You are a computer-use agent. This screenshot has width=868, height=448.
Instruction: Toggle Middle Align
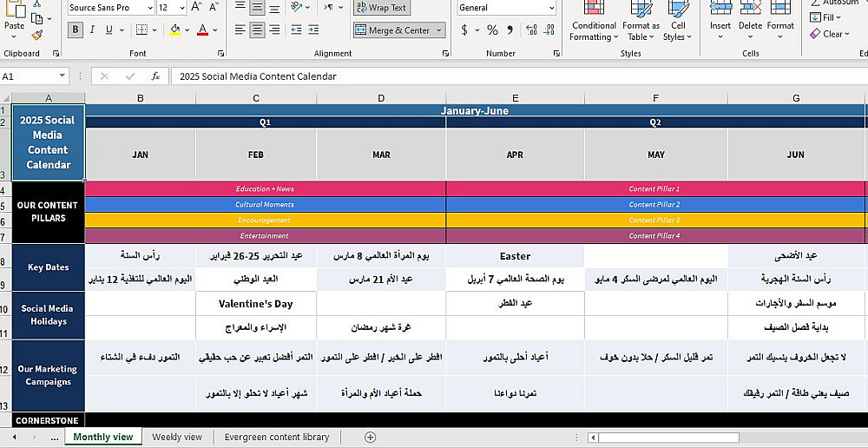click(x=257, y=7)
